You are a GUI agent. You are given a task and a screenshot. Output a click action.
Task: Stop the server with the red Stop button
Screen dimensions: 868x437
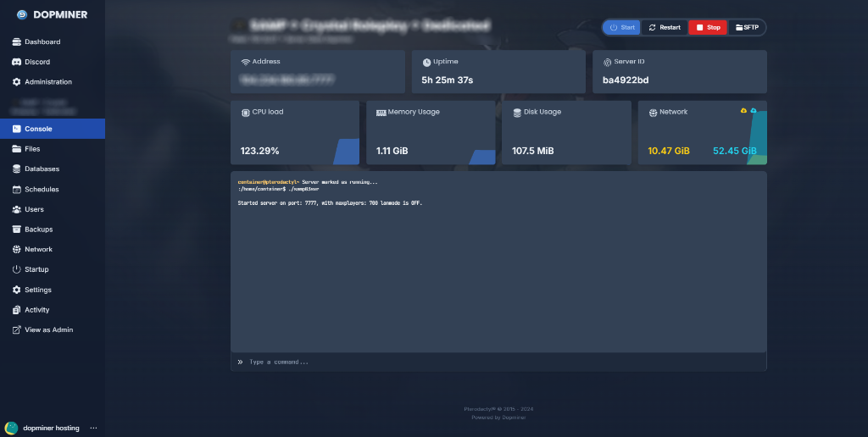[708, 28]
